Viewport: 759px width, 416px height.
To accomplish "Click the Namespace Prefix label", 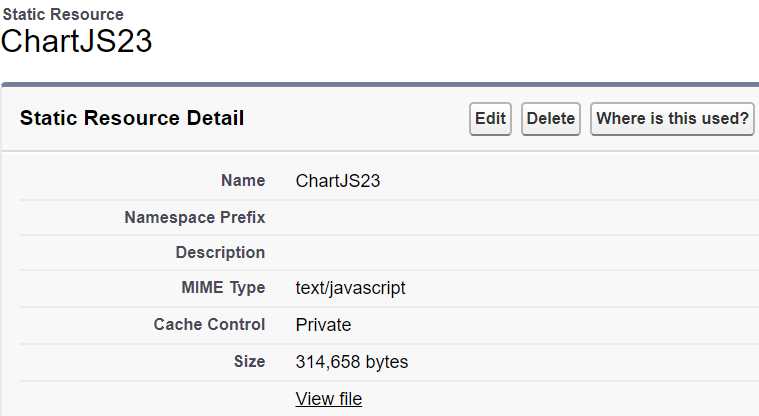I will click(195, 217).
